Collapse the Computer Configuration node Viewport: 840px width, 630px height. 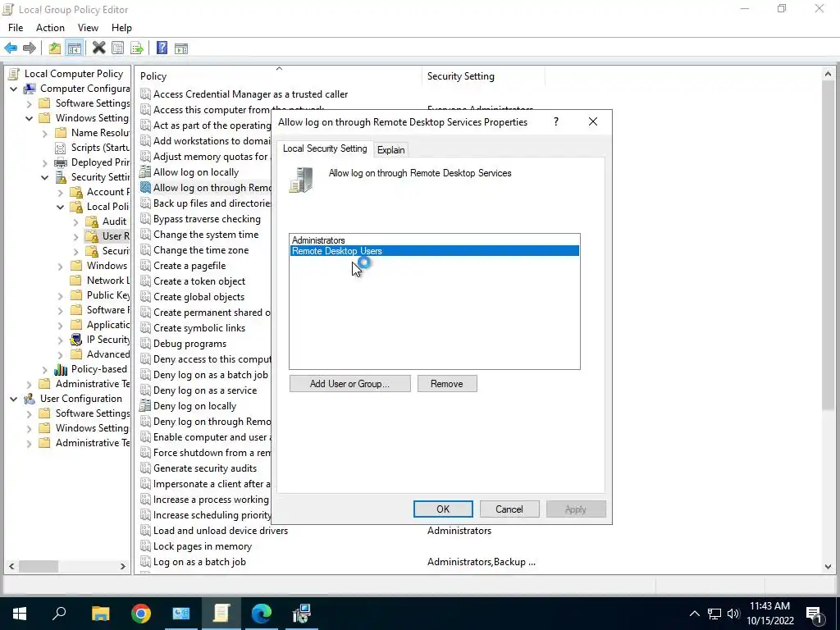pos(14,89)
